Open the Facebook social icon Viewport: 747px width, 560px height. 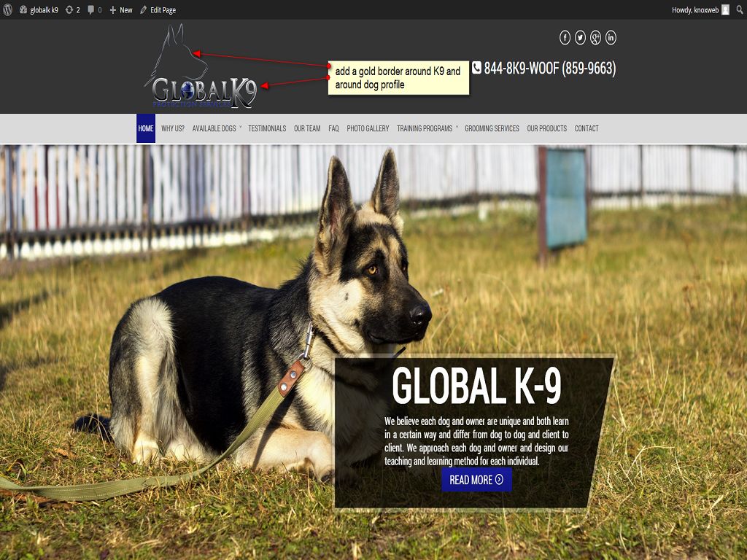pyautogui.click(x=565, y=38)
